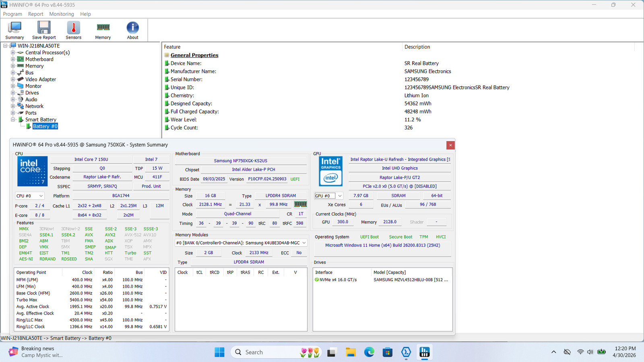The height and width of the screenshot is (362, 644).
Task: Select Central Processor(s) in the tree
Action: [x=47, y=53]
